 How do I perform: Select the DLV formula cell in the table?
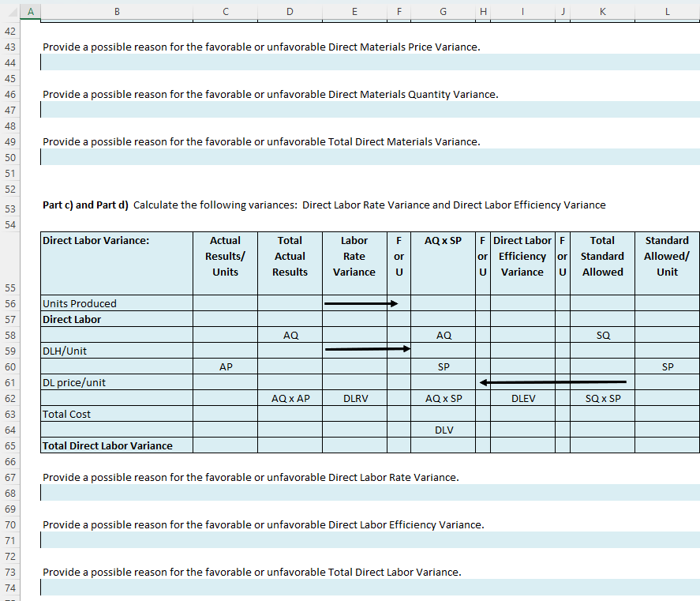pos(443,430)
